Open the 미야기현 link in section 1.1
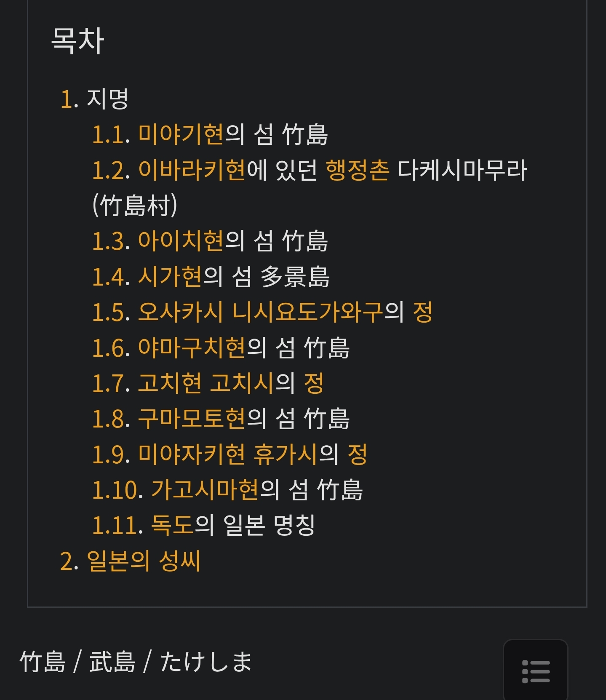 [181, 135]
